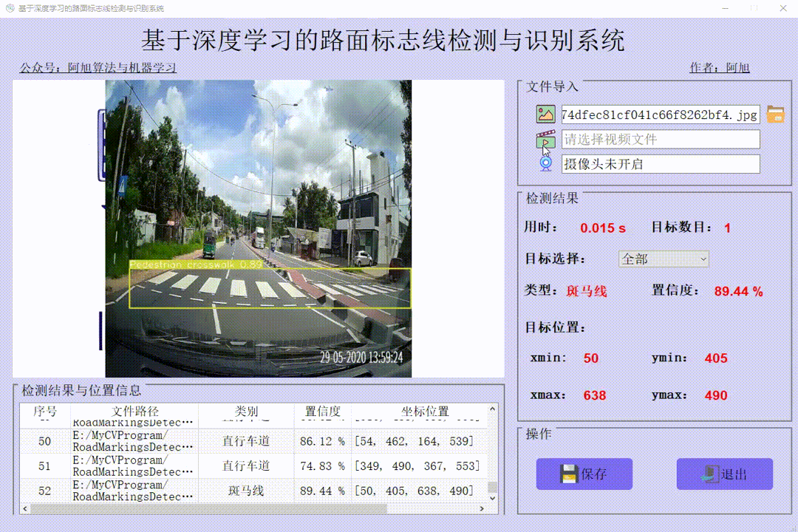Click the 摄像头未开启 camera status field
The width and height of the screenshot is (798, 532).
(x=661, y=164)
